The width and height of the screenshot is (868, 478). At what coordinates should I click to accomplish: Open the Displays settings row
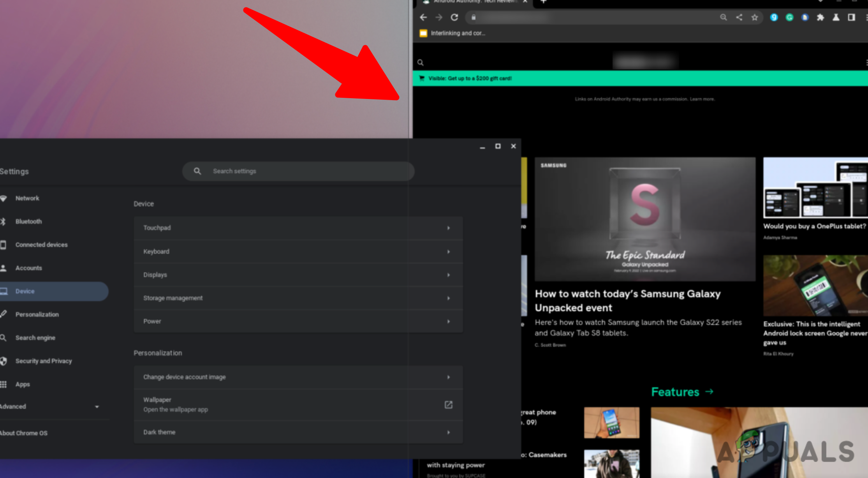298,275
